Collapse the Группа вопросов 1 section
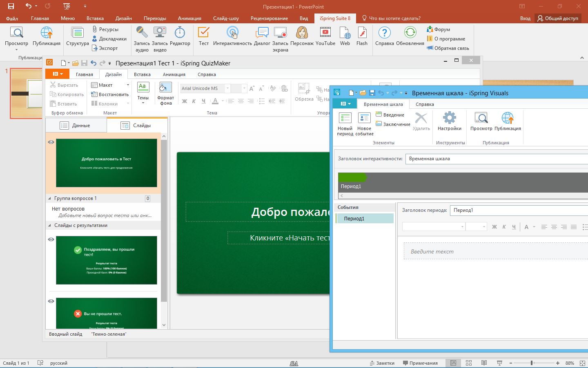The height and width of the screenshot is (368, 588). pyautogui.click(x=50, y=198)
